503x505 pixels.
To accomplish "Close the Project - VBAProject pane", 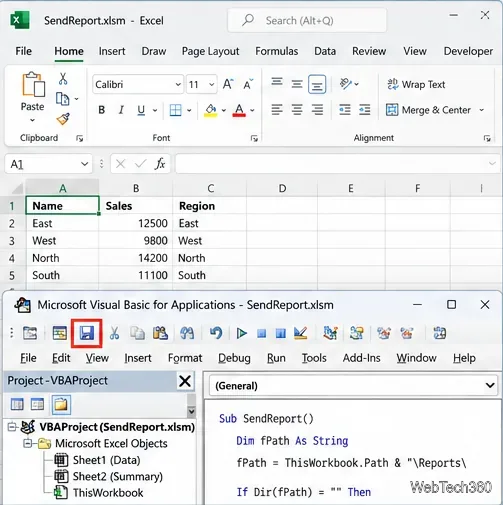I will pos(185,381).
